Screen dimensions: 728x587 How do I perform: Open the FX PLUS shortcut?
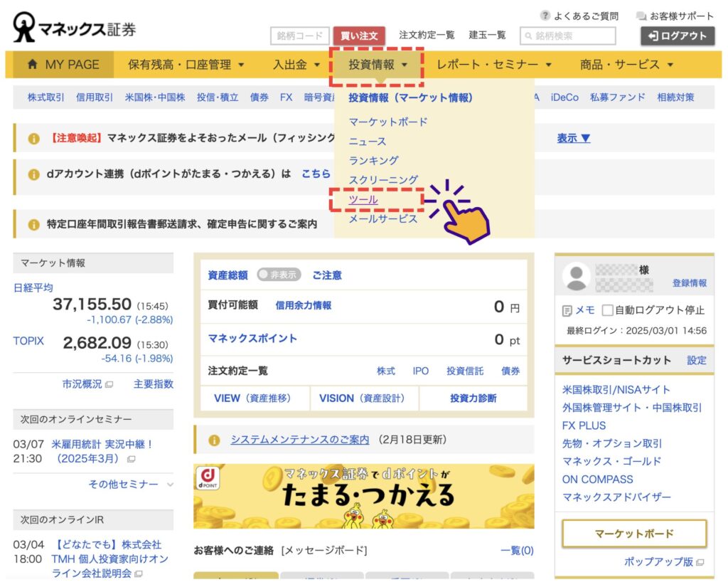pyautogui.click(x=584, y=425)
